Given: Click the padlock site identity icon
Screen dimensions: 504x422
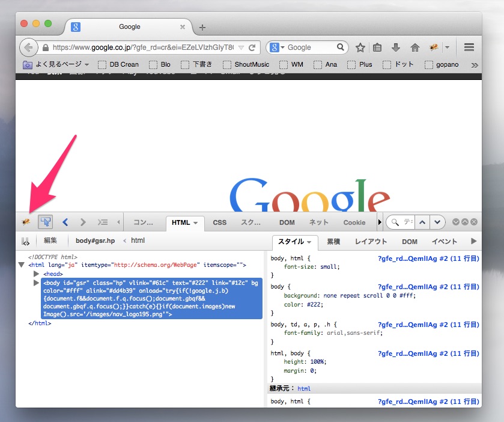Looking at the screenshot, I should (x=46, y=47).
